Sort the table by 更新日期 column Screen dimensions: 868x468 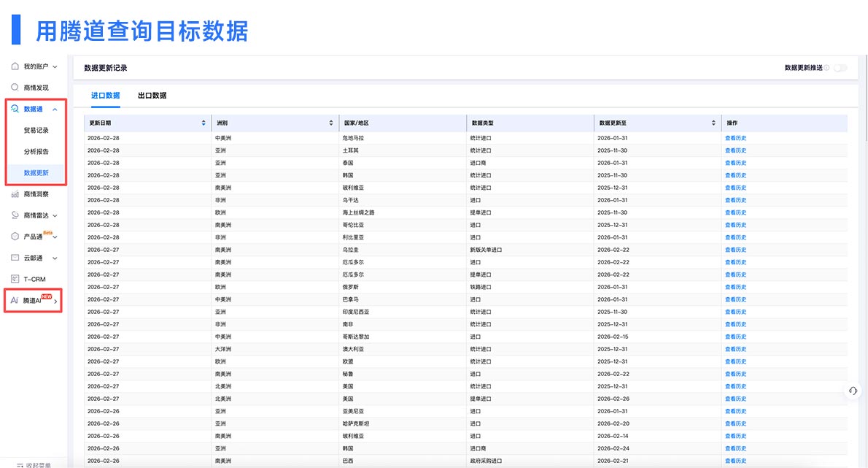pos(204,123)
